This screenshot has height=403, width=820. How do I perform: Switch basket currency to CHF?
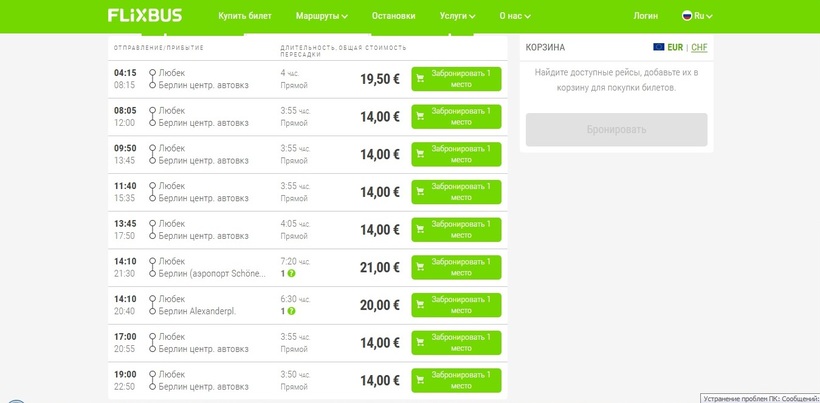pyautogui.click(x=698, y=47)
